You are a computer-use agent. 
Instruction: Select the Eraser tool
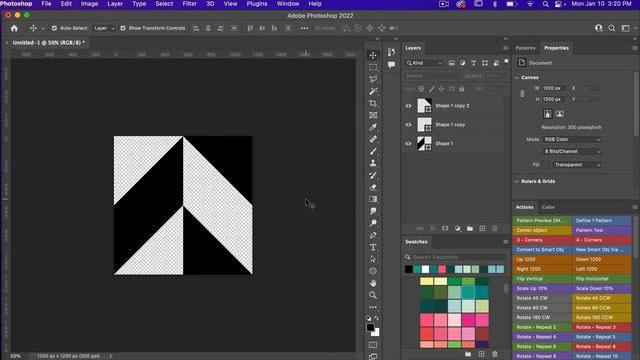pyautogui.click(x=373, y=187)
